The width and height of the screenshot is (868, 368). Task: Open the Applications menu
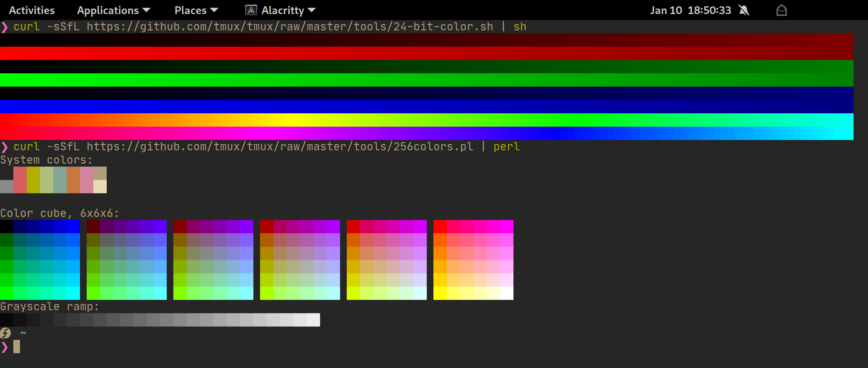point(113,10)
